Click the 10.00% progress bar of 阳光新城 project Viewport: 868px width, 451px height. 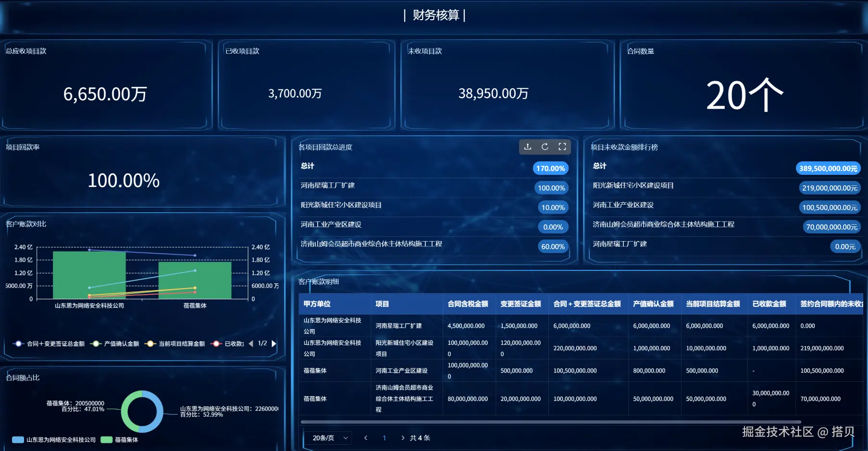click(553, 207)
